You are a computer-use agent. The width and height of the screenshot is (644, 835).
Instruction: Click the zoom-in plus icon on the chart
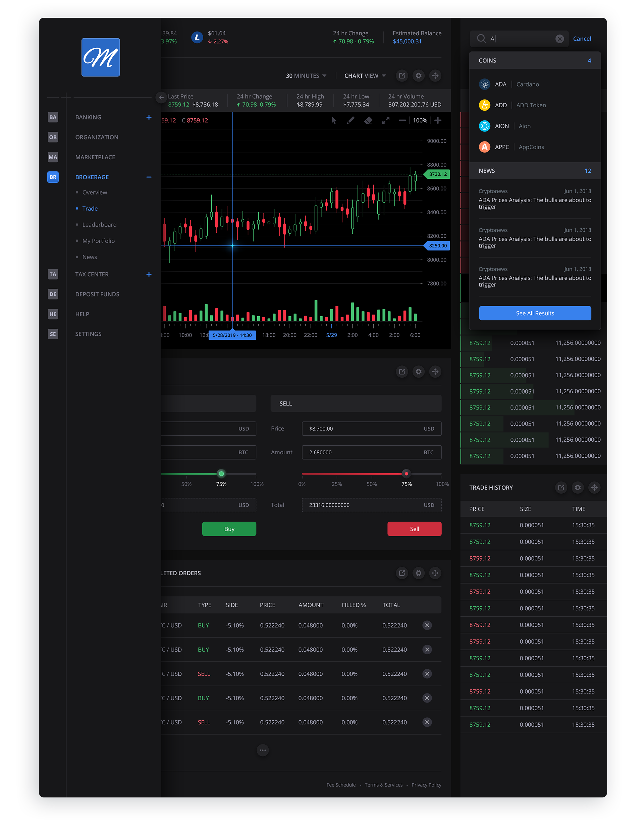click(437, 120)
